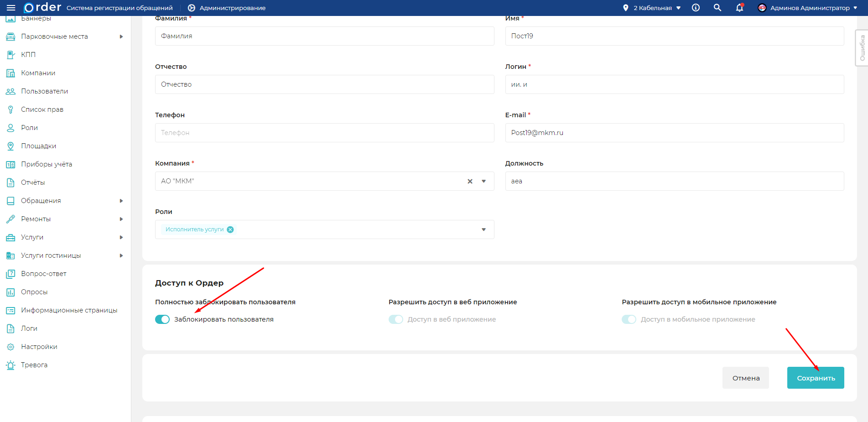Click the Сохранить button

(815, 378)
